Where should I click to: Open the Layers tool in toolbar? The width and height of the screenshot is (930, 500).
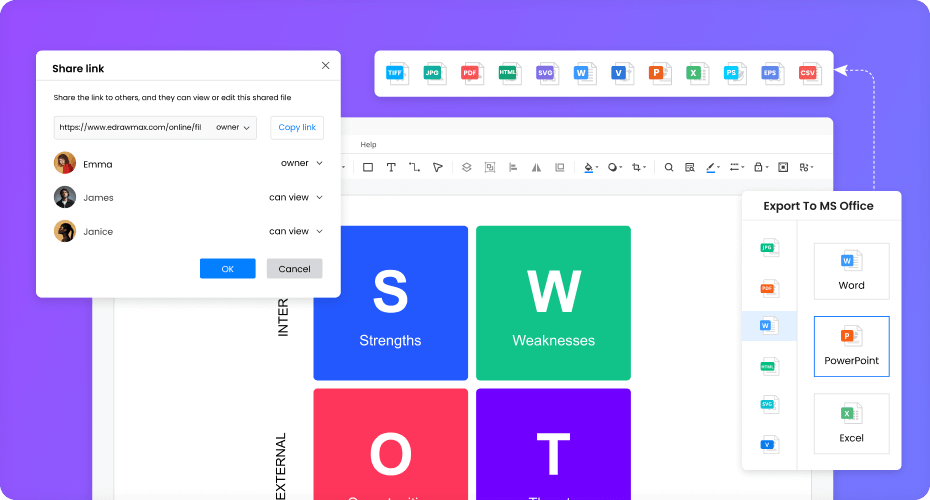click(x=467, y=167)
